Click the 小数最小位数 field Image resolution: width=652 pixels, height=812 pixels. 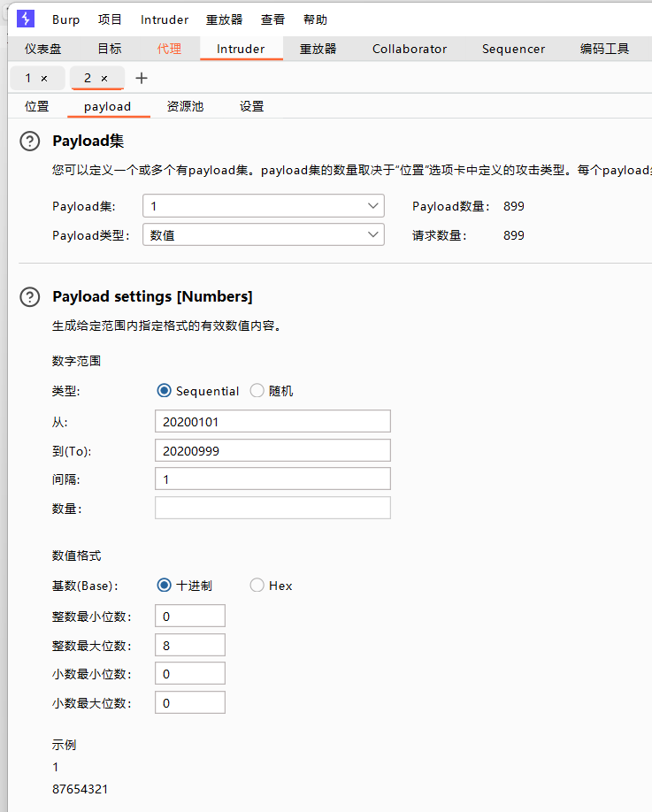(190, 674)
